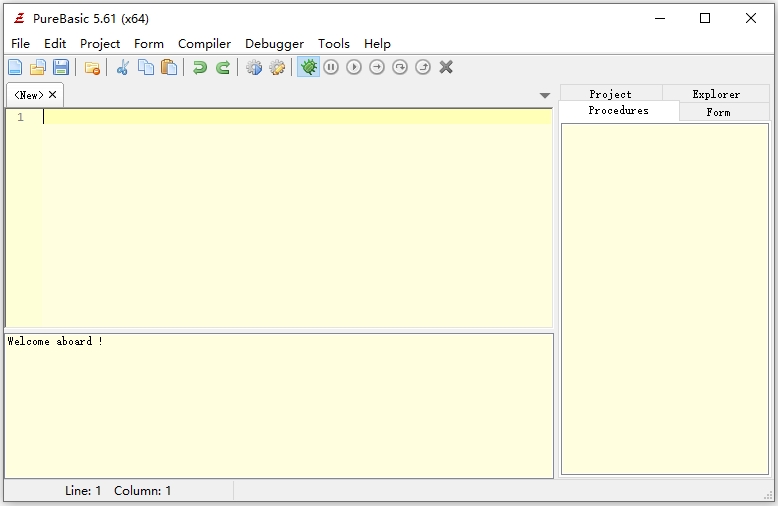Kill the running program
Screen dimensions: 778x506
pos(446,68)
